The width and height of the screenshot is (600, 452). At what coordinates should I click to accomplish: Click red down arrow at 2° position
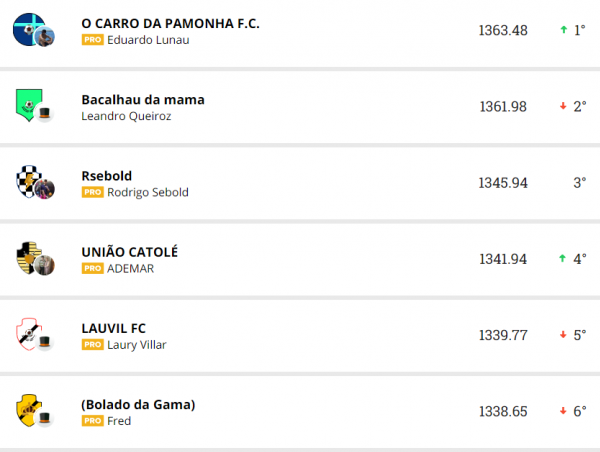coord(564,106)
